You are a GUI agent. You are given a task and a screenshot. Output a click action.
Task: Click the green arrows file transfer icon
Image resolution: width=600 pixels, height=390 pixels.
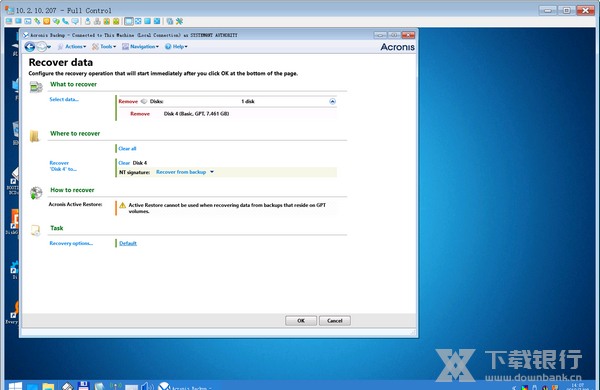click(x=37, y=21)
